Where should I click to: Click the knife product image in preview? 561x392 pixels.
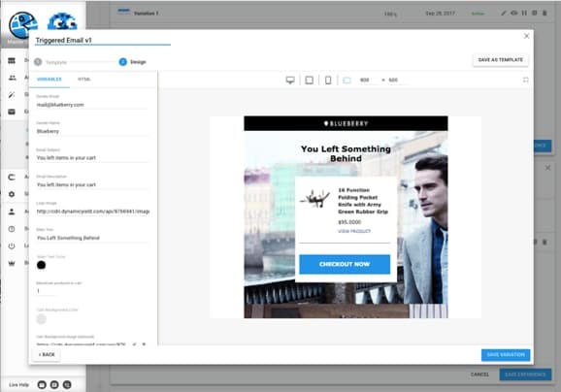point(314,199)
